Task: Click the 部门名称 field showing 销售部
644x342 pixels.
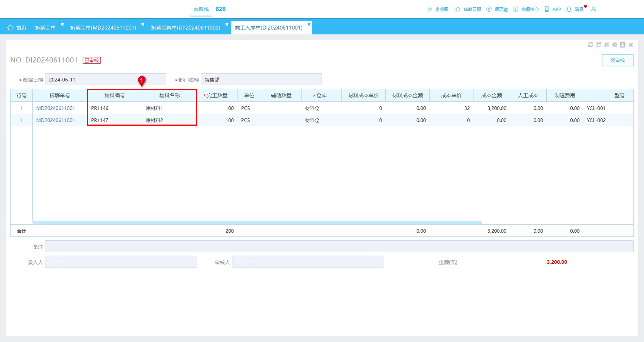Action: point(261,79)
